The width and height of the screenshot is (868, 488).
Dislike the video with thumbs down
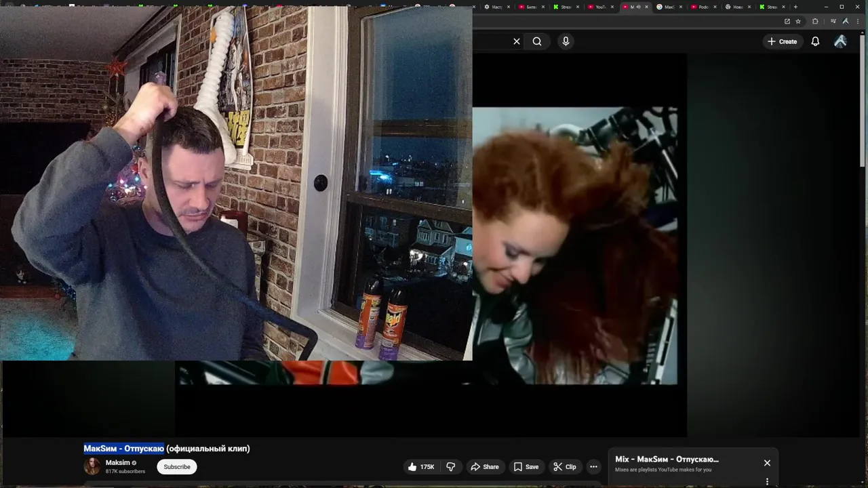tap(451, 467)
